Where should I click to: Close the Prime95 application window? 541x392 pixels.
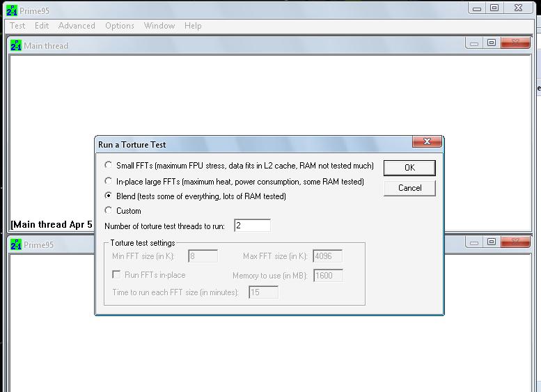(518, 8)
